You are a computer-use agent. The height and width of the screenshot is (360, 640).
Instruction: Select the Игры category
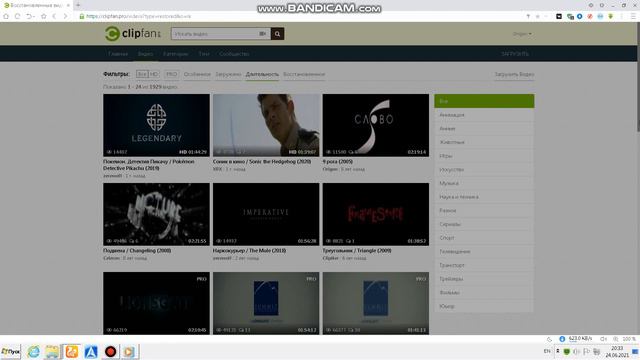point(484,156)
